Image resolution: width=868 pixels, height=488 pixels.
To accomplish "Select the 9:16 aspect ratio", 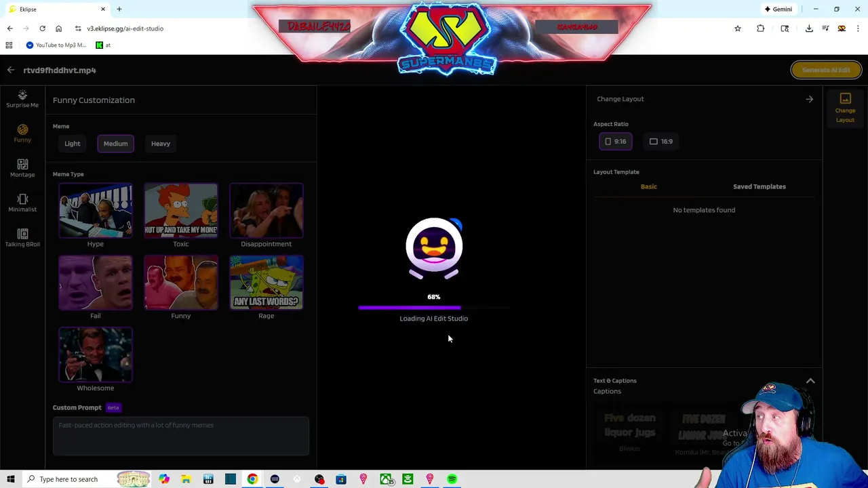I will 616,142.
